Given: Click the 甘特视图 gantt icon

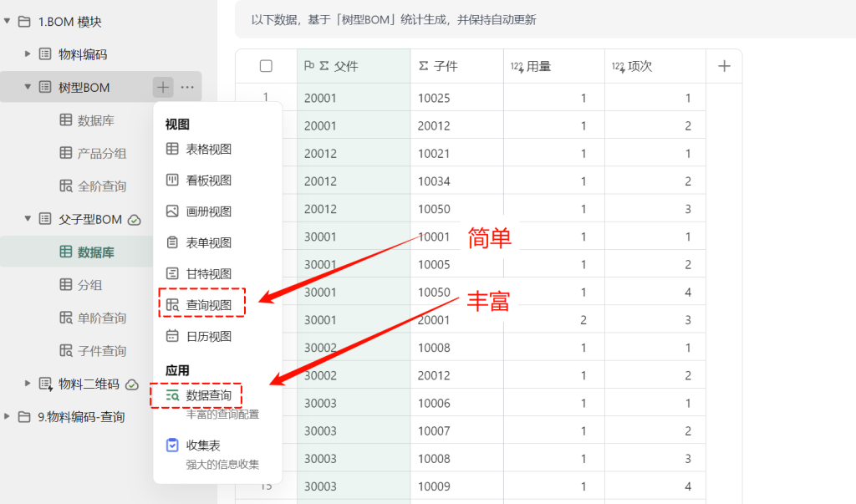Looking at the screenshot, I should coord(172,273).
